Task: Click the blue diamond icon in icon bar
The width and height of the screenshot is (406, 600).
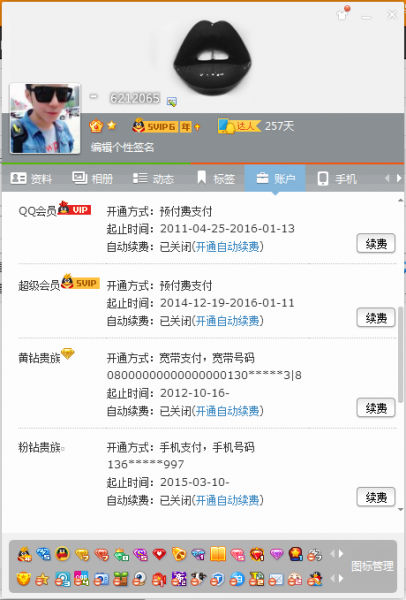Action: tap(43, 554)
